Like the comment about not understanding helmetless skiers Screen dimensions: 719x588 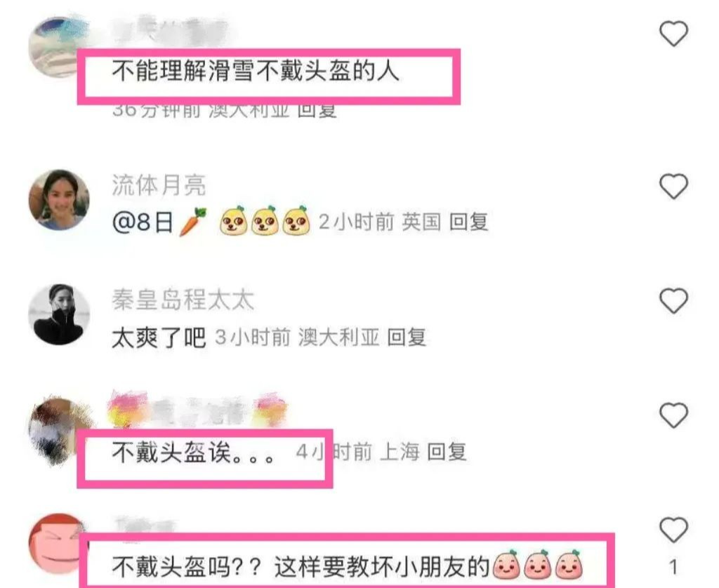point(673,34)
